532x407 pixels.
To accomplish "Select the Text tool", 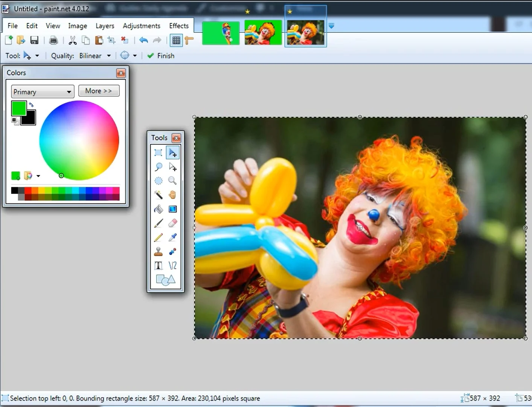I will [x=158, y=265].
